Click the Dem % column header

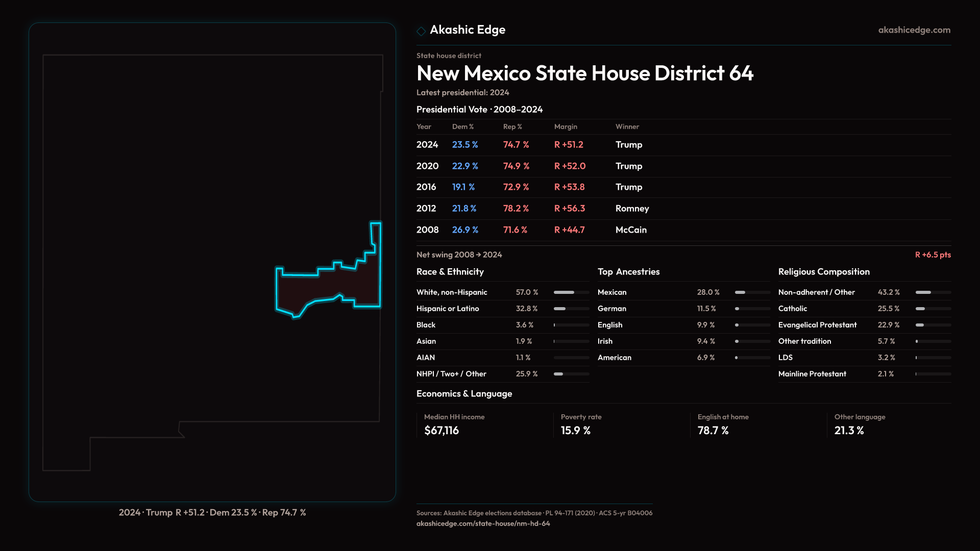point(462,127)
